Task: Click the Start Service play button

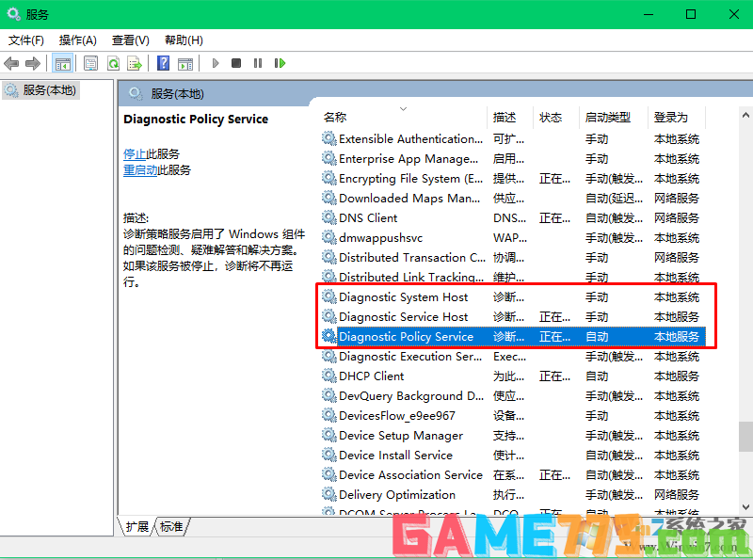Action: point(216,63)
